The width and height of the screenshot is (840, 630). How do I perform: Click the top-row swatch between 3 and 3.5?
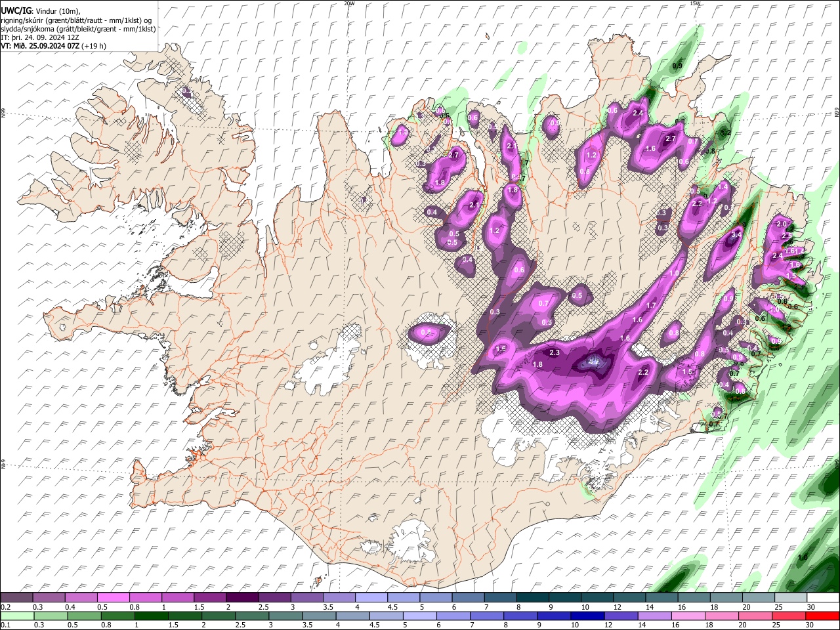tap(306, 597)
